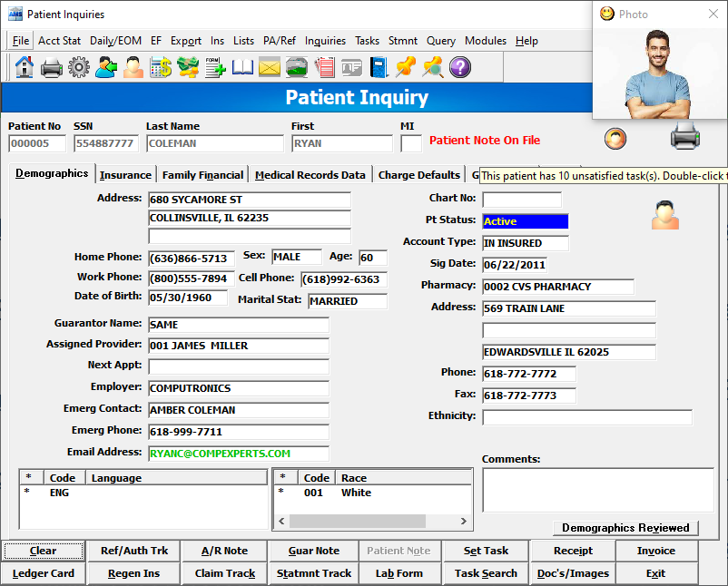This screenshot has width=728, height=586.
Task: Click the patient photo thumbnail
Action: (657, 74)
